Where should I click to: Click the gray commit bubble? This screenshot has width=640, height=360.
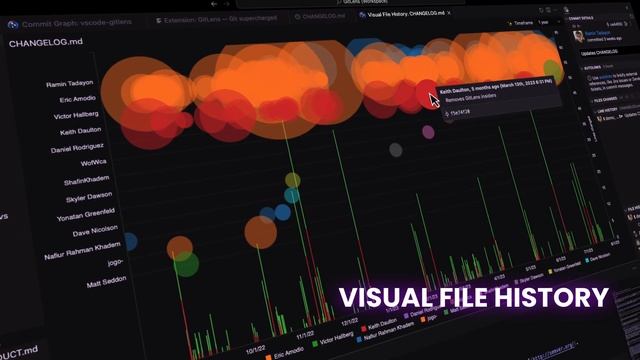(395, 150)
